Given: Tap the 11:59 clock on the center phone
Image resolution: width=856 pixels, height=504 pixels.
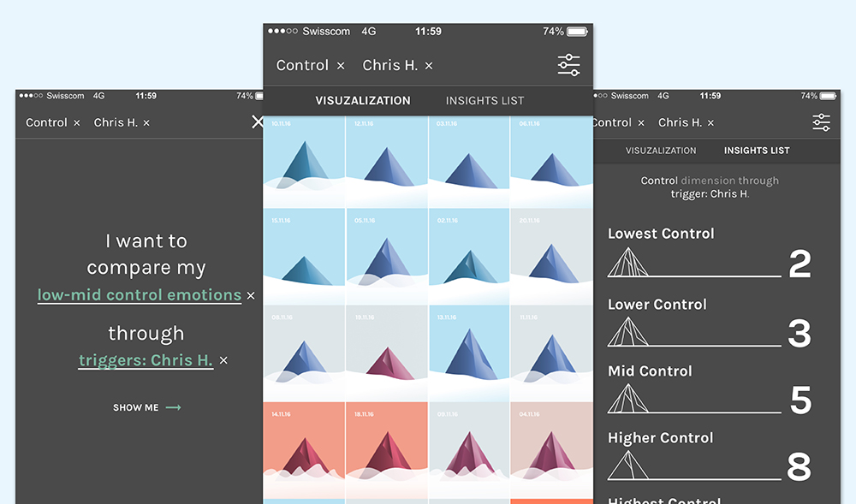Looking at the screenshot, I should pos(428,32).
